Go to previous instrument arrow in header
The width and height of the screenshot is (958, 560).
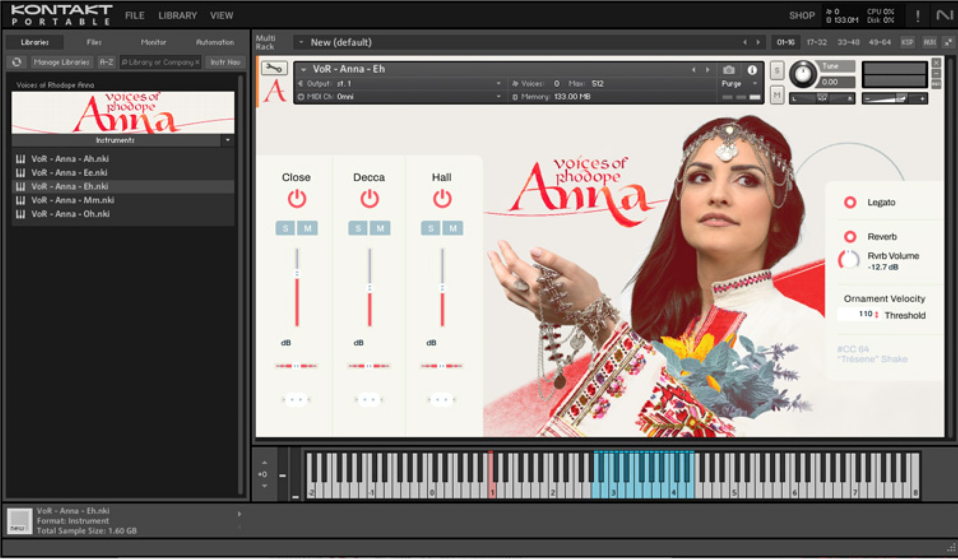[x=694, y=70]
